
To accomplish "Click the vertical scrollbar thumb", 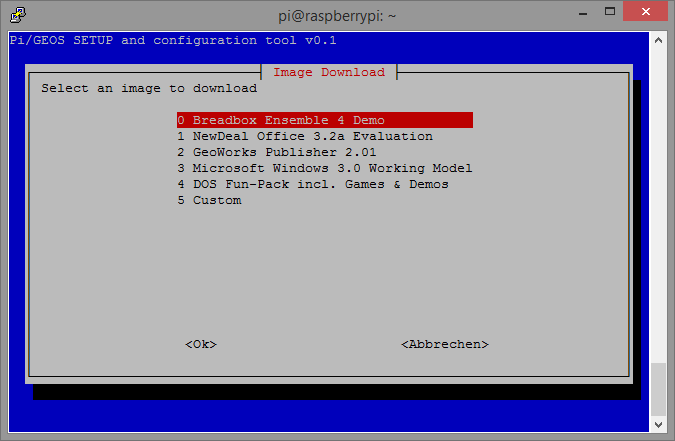I will [658, 389].
